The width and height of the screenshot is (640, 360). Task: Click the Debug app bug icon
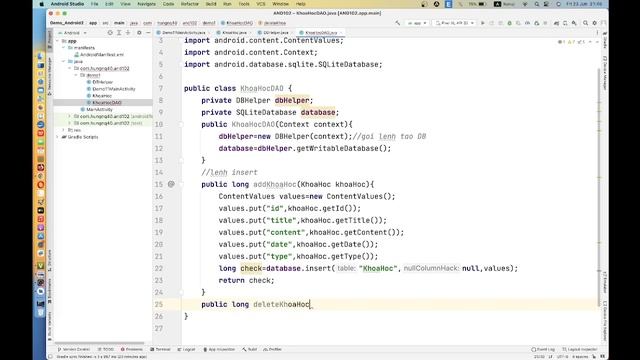click(x=509, y=23)
